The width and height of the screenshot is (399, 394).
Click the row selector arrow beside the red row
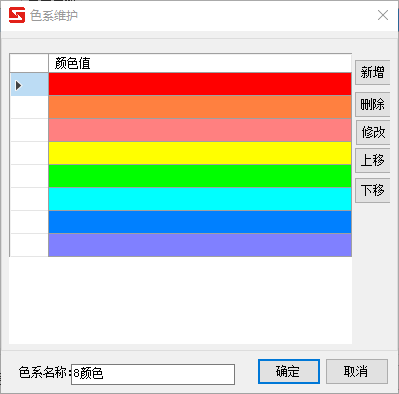tap(19, 86)
